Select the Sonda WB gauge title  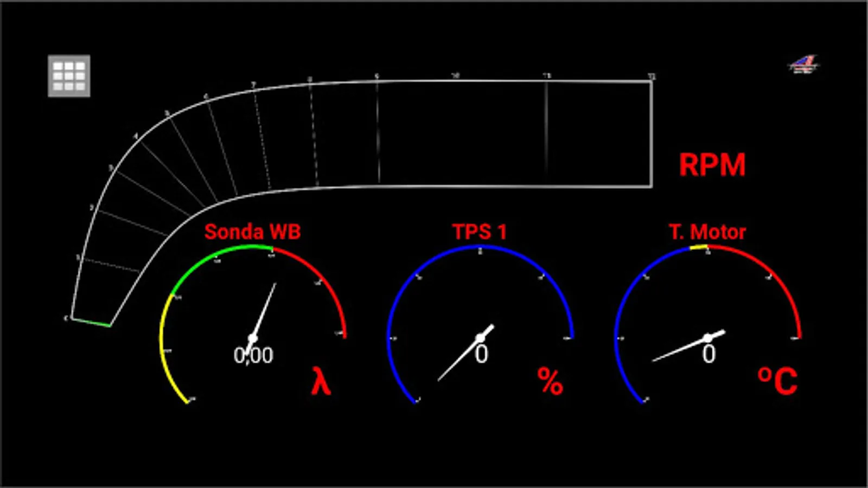click(x=252, y=232)
